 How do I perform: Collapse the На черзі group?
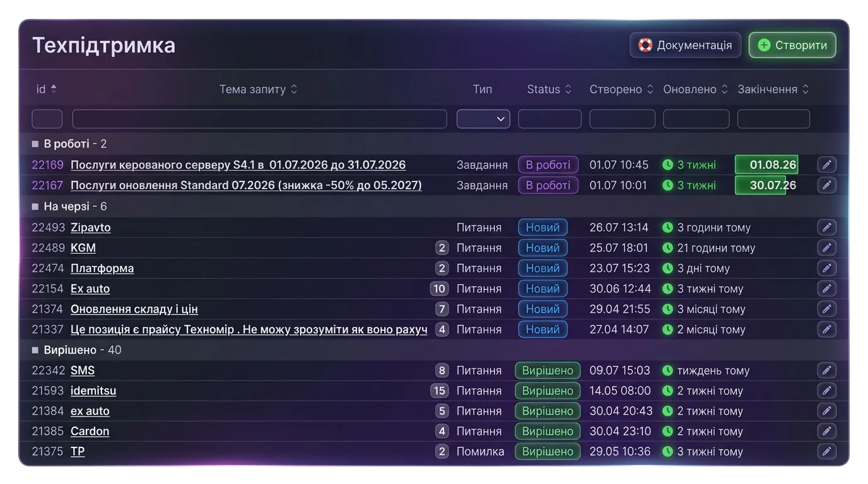[35, 207]
